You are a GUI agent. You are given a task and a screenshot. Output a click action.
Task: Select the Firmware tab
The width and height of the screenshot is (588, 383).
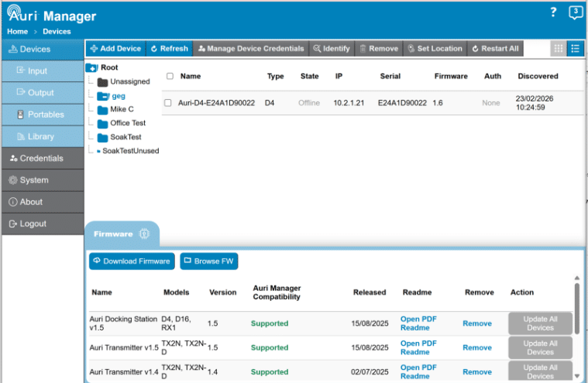(x=122, y=234)
